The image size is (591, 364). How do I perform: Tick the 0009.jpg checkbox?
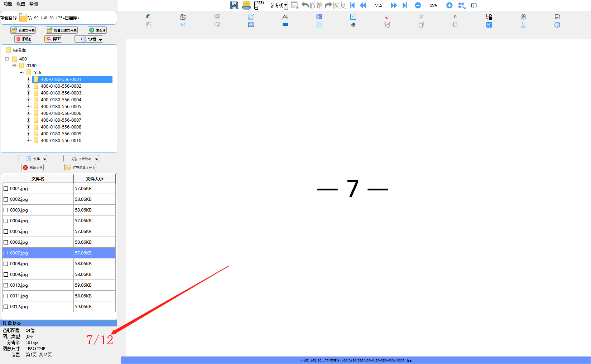pos(6,275)
